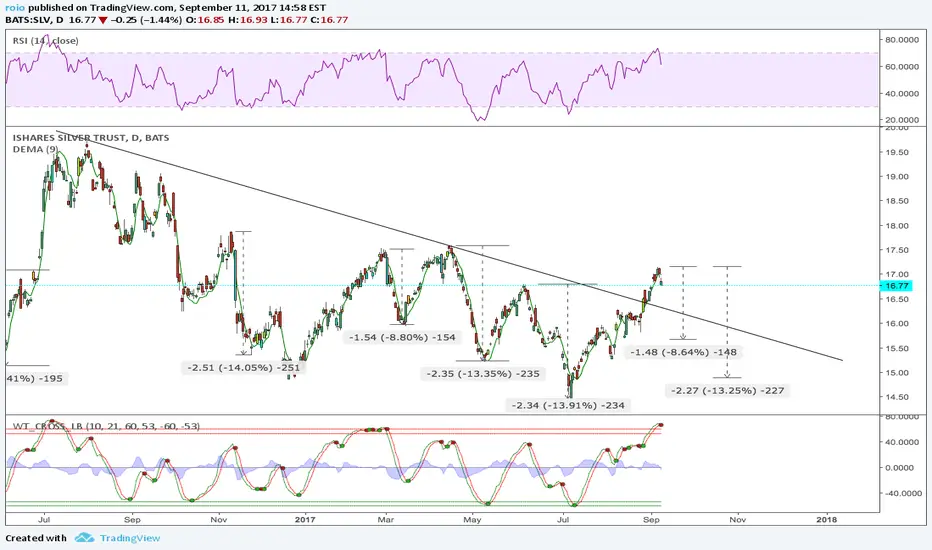Select the ISHARES SILVER TRUST, D, BATS title
Image resolution: width=932 pixels, height=550 pixels.
pyautogui.click(x=91, y=137)
